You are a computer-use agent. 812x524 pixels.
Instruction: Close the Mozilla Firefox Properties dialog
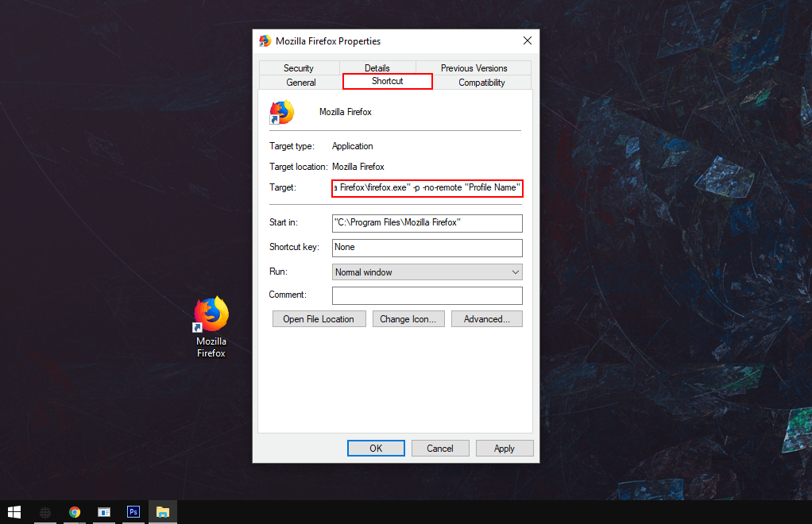click(528, 40)
